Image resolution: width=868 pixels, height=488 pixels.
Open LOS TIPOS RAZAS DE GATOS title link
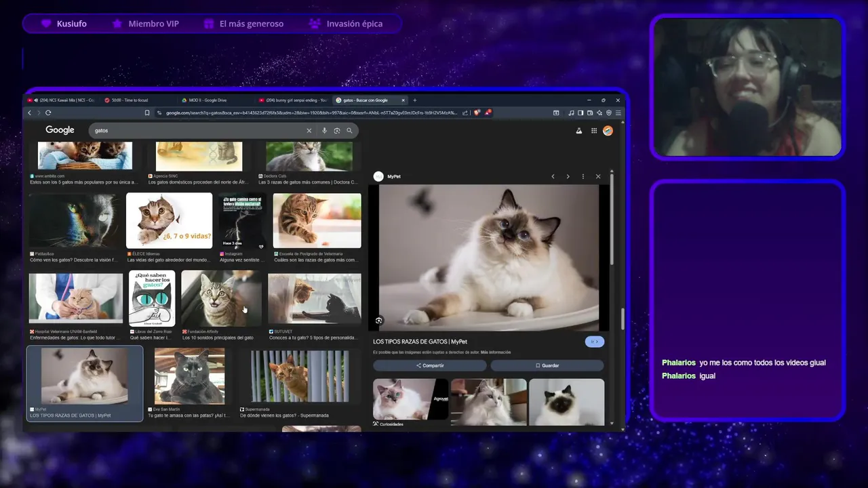pos(420,342)
